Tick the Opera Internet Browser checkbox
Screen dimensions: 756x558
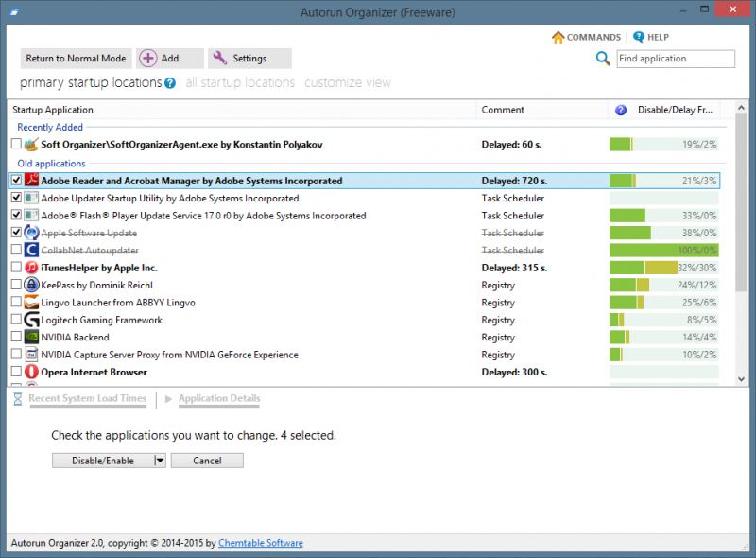(16, 371)
